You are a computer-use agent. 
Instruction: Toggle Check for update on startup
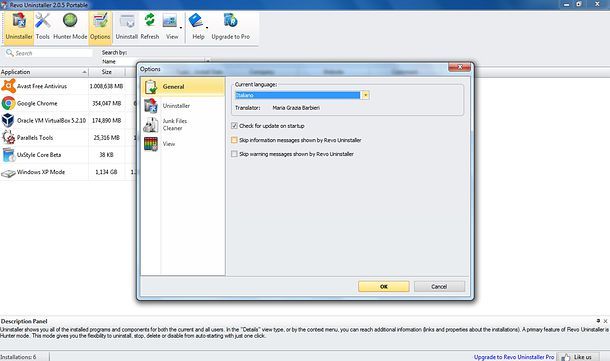(x=234, y=126)
